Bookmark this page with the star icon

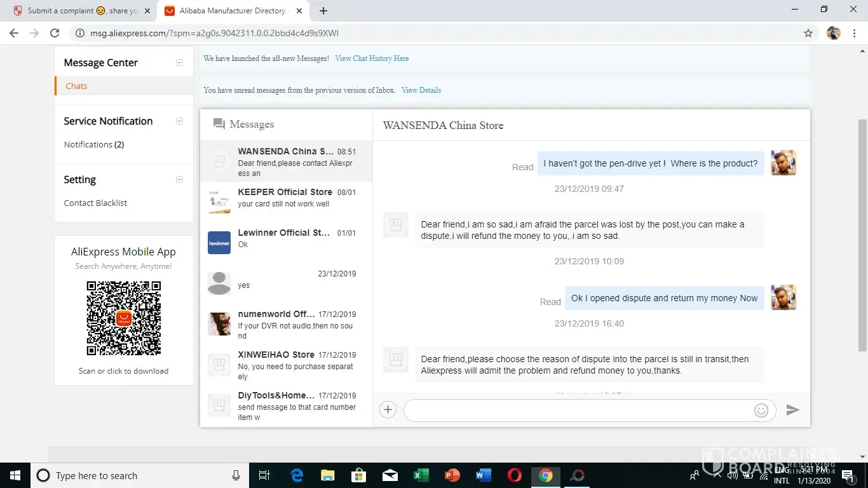[x=808, y=33]
